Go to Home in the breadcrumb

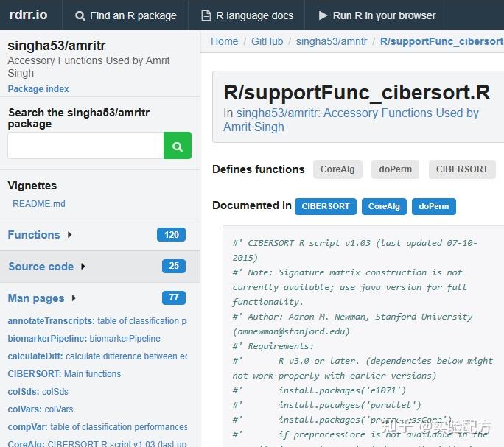click(x=224, y=41)
